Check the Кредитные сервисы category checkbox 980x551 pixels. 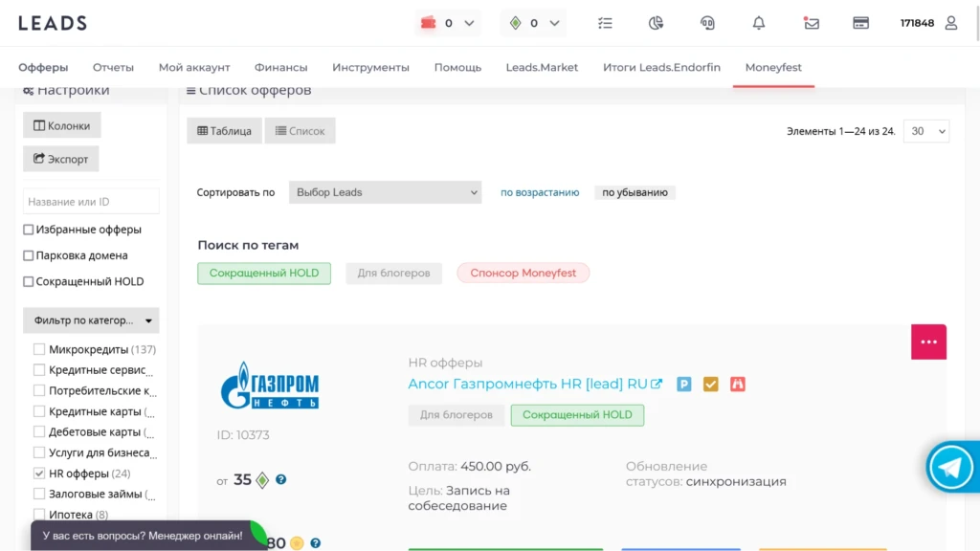tap(39, 370)
